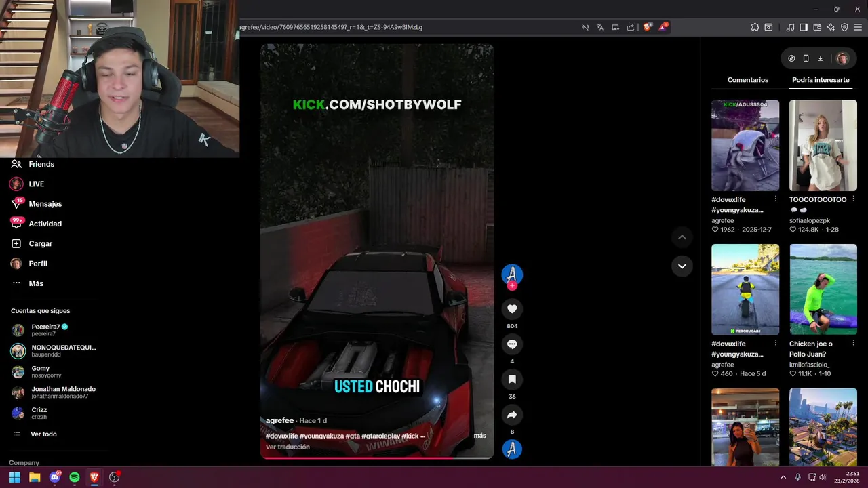Image resolution: width=868 pixels, height=488 pixels.
Task: Open more options for the first #dovuxlife card
Action: click(x=775, y=199)
